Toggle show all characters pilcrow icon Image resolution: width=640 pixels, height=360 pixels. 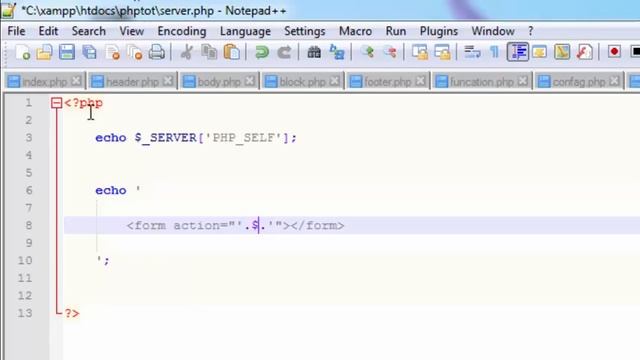[494, 52]
